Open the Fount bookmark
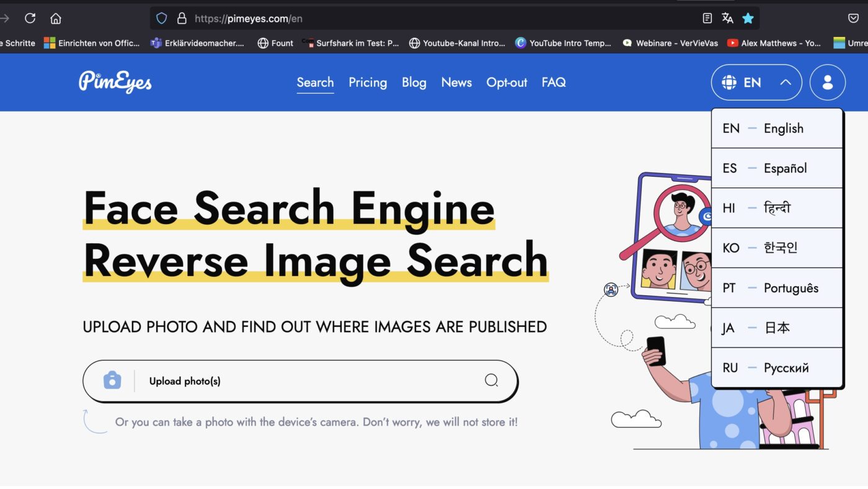Screen dimensions: 868x489 pyautogui.click(x=275, y=43)
